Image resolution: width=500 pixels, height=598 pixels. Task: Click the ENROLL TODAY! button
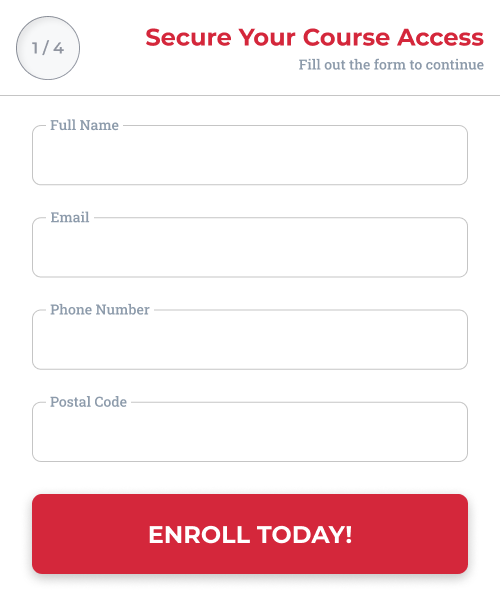coord(250,534)
